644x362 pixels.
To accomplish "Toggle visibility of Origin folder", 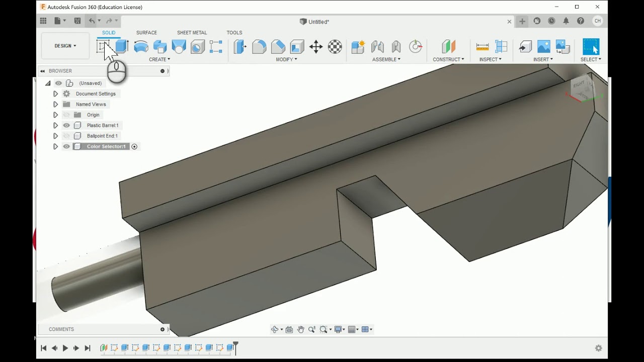I will 66,115.
